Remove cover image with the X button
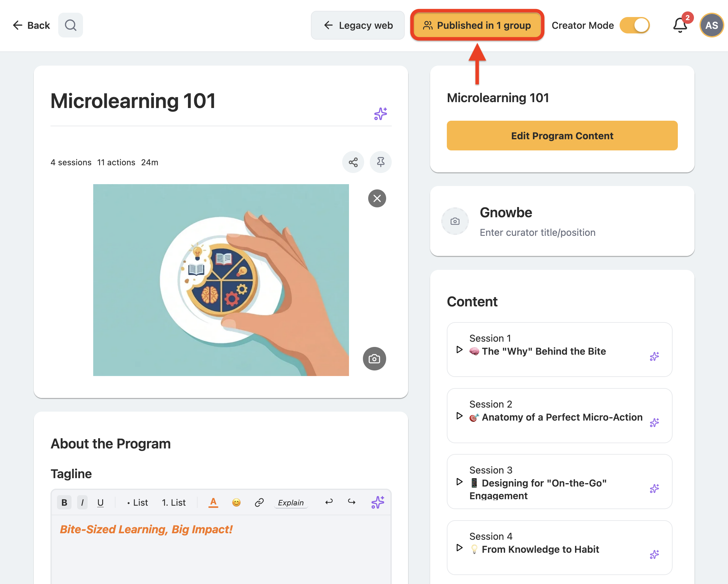The width and height of the screenshot is (728, 584). (377, 198)
